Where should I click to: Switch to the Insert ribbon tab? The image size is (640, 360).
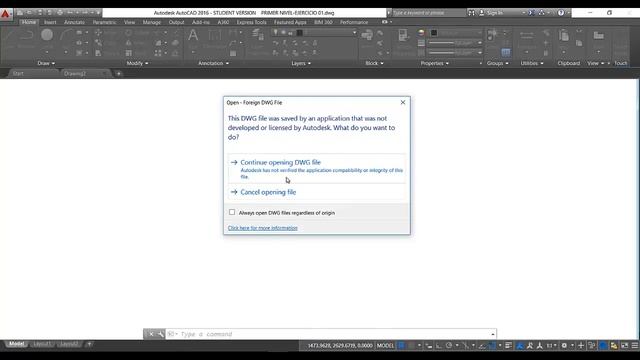50,22
